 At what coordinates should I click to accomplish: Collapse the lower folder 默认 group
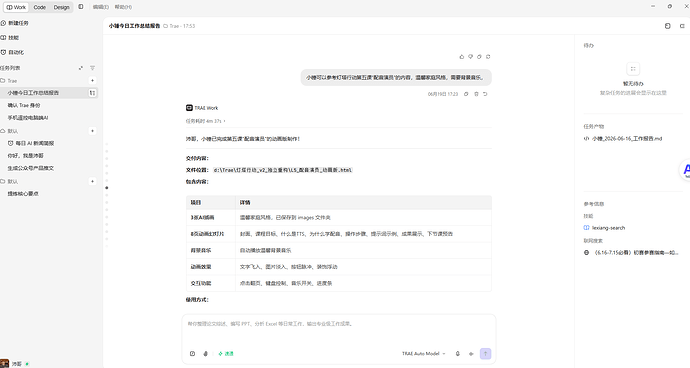[x=9, y=181]
